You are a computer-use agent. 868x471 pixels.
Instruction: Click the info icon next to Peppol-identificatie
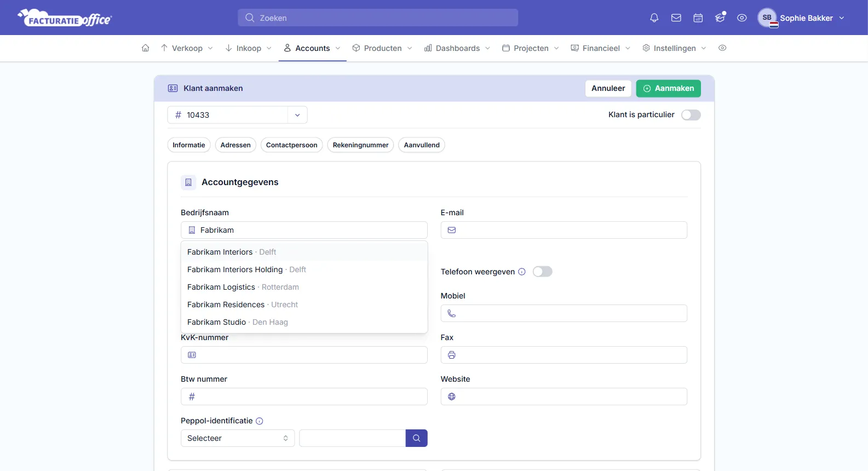260,421
